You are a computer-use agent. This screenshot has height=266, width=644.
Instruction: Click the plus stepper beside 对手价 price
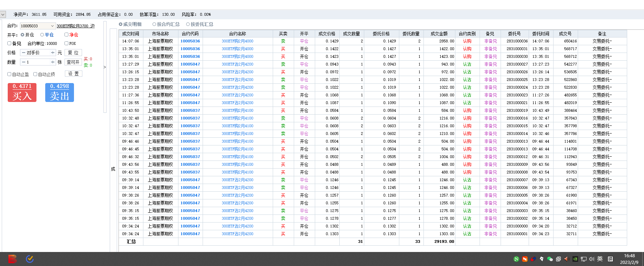click(53, 53)
